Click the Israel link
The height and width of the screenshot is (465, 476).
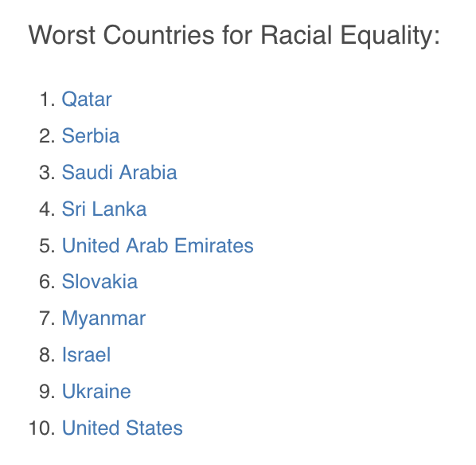[86, 355]
